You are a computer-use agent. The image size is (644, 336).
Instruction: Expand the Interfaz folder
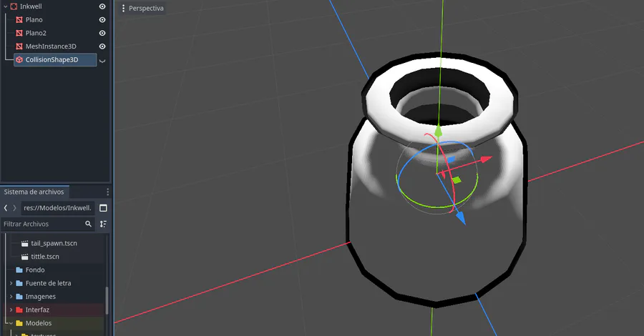[x=11, y=310]
